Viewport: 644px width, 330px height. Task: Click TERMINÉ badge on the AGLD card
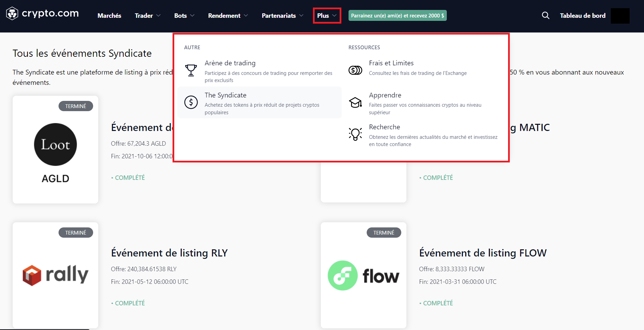tap(76, 106)
